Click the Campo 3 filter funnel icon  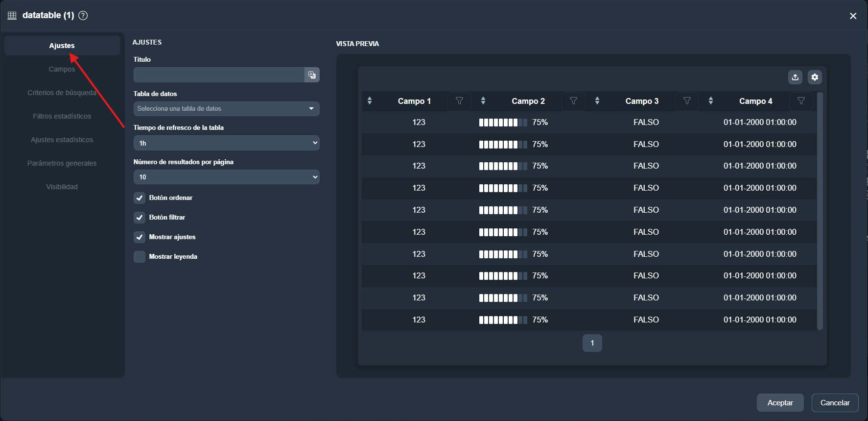[687, 101]
